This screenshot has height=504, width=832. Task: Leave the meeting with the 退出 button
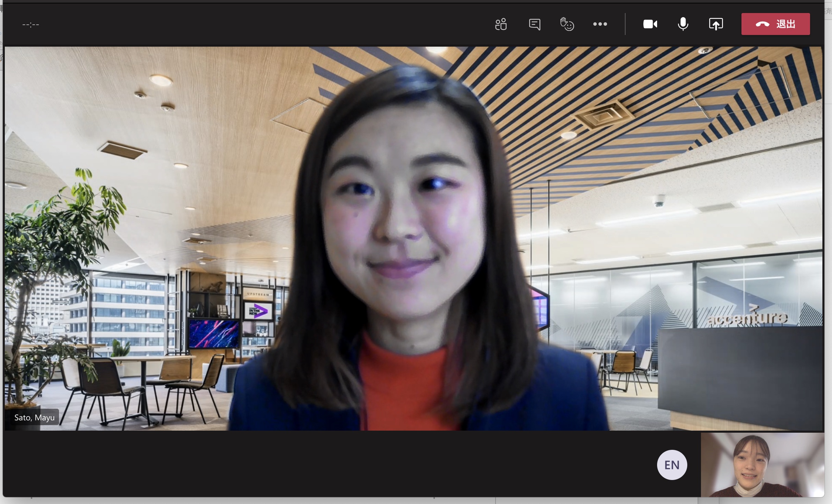pyautogui.click(x=775, y=24)
